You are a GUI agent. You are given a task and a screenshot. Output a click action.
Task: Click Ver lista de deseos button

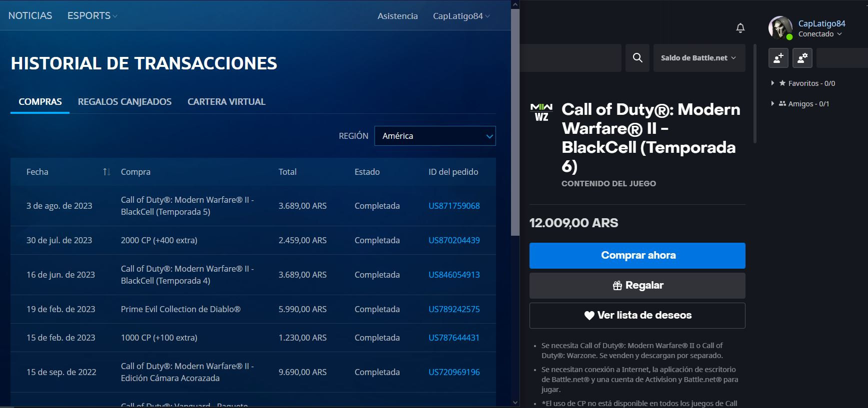pyautogui.click(x=637, y=316)
